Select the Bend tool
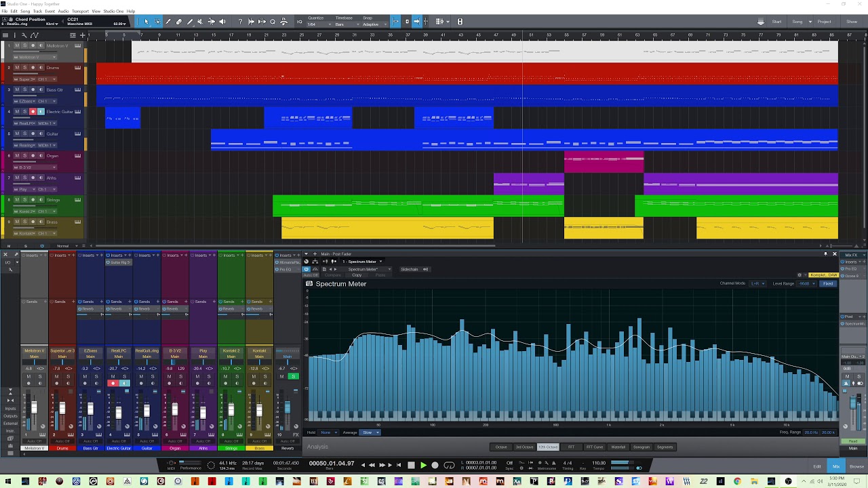The height and width of the screenshot is (488, 868). [x=211, y=22]
